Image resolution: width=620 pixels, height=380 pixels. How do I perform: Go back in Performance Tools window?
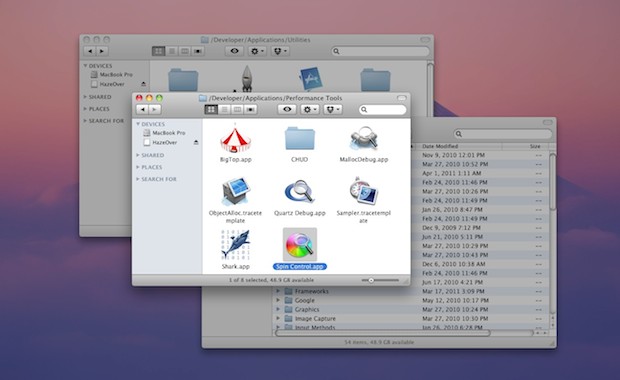[x=142, y=110]
